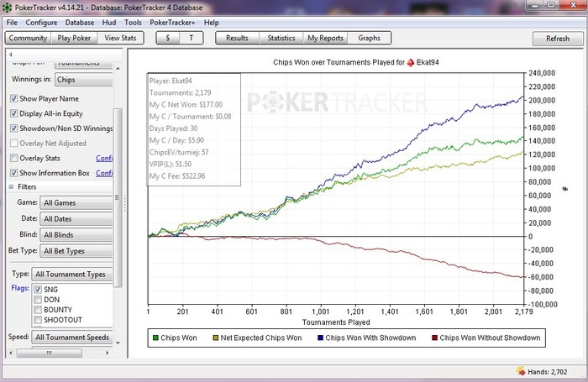Click the 'Hands: 2,702' status bar text

547,372
